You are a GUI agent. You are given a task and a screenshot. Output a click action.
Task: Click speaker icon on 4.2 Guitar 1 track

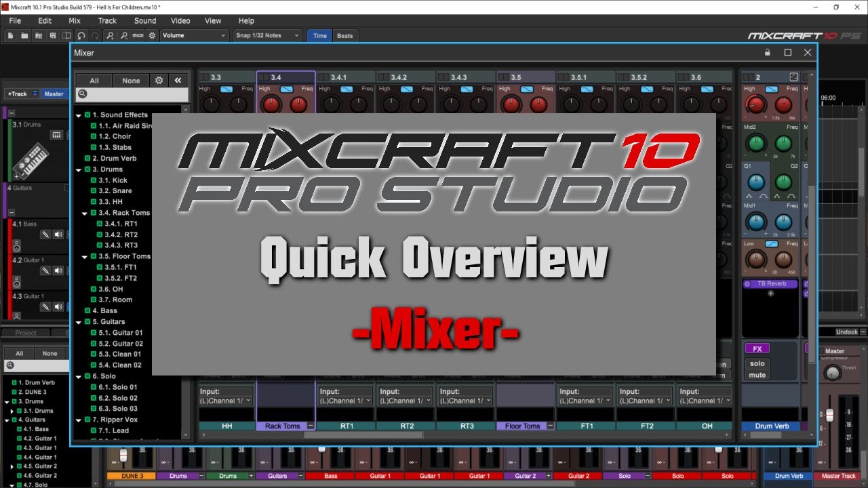(x=58, y=270)
